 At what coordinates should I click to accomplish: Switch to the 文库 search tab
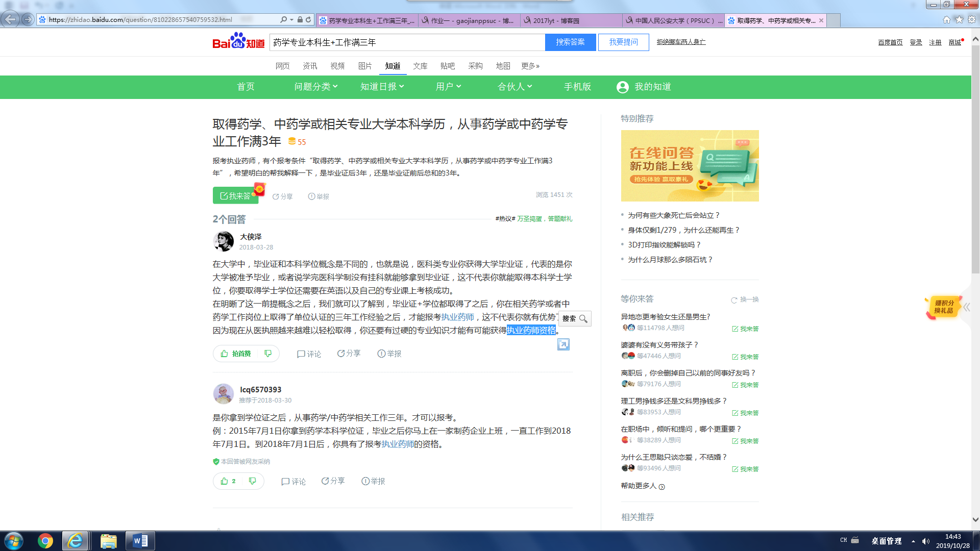[420, 66]
